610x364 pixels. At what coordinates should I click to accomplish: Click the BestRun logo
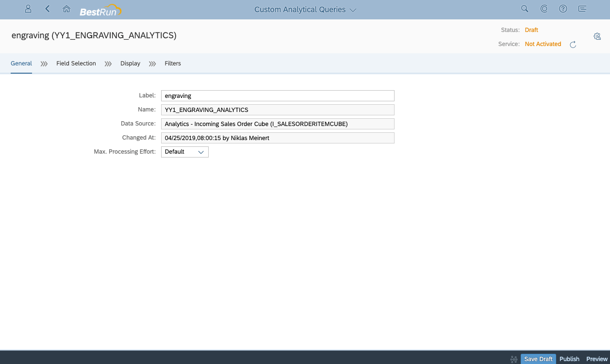point(101,9)
